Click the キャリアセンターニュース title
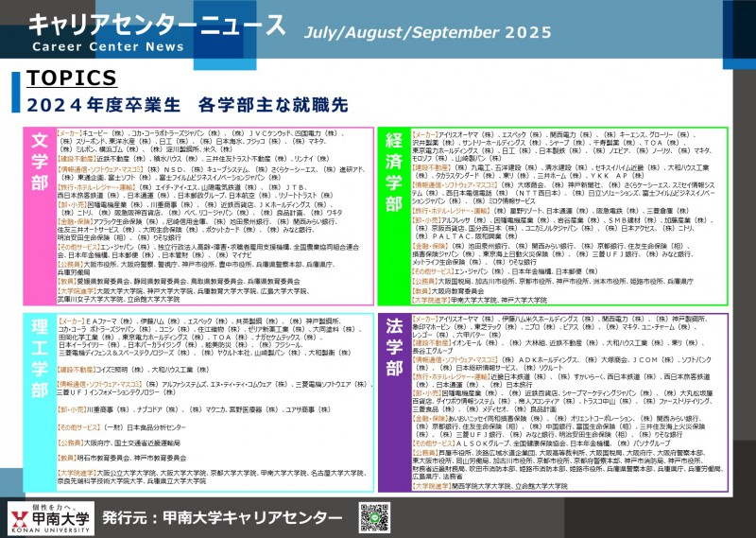 [157, 25]
